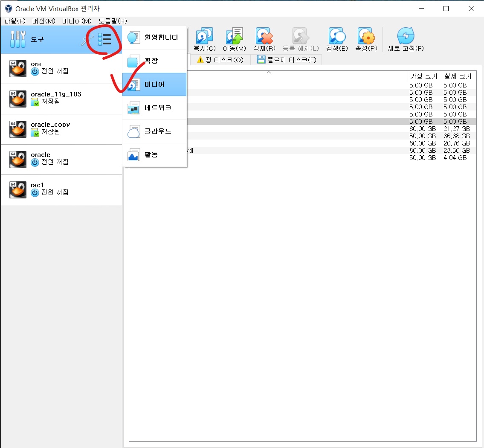The image size is (484, 448).
Task: Pin the tools pane with pushpin icon
Action: coord(87,40)
